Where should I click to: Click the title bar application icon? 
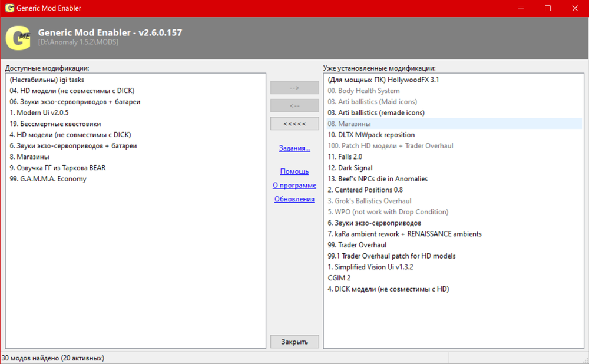pos(9,8)
